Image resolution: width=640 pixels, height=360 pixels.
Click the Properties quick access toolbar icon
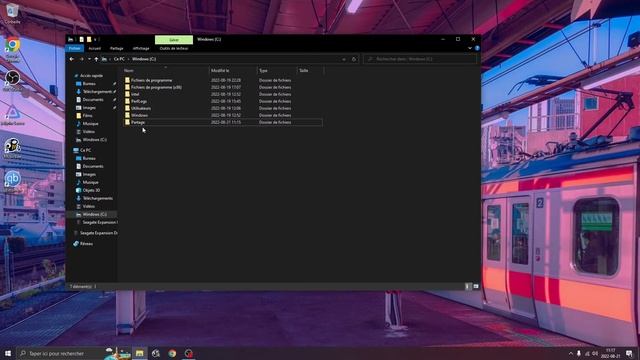click(x=81, y=40)
